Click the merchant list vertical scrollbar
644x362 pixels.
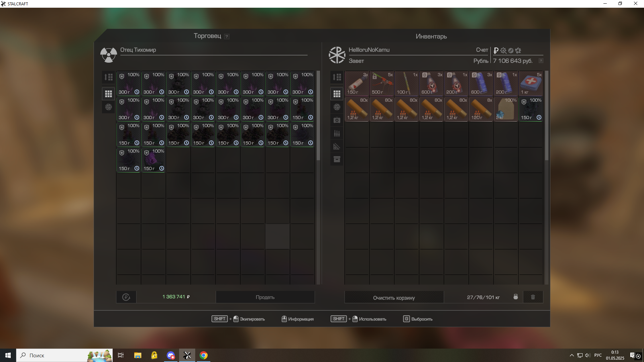tap(318, 116)
